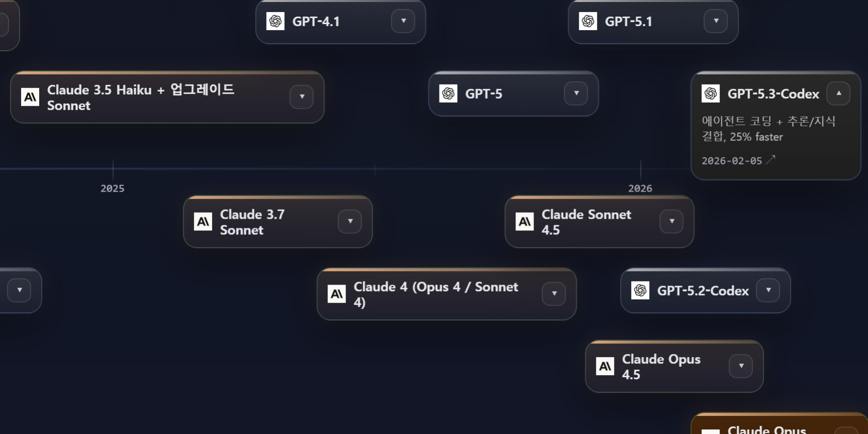Expand the GPT-5.1 card details
Viewport: 868px width, 434px height.
[x=716, y=21]
